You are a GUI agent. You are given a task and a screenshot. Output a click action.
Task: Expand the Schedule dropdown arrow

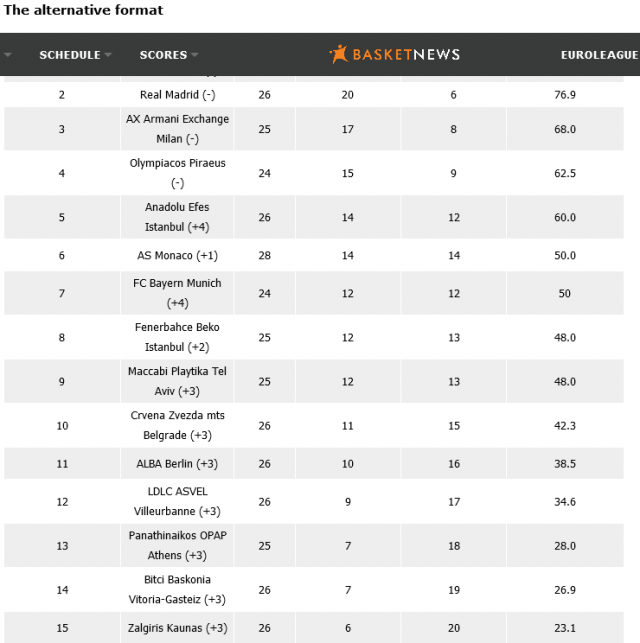coord(108,55)
